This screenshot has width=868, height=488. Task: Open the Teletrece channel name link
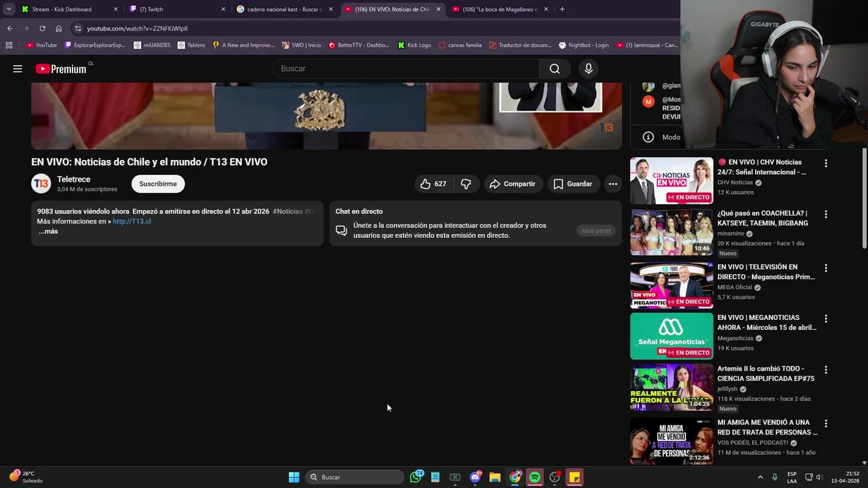pyautogui.click(x=73, y=180)
